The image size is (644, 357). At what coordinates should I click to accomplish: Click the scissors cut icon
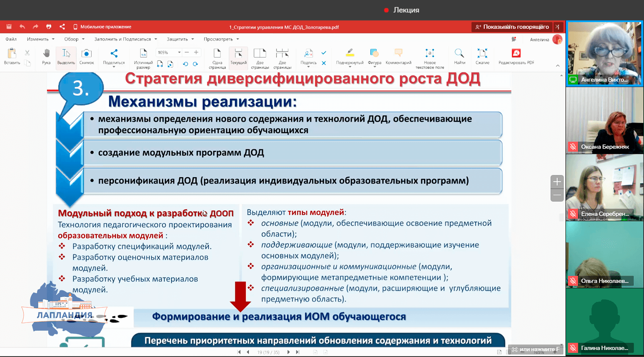coord(27,53)
